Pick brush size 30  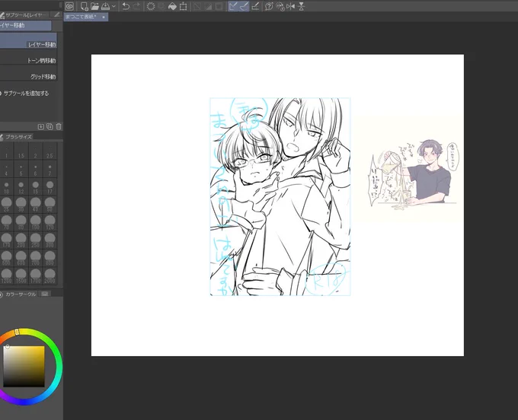click(21, 205)
